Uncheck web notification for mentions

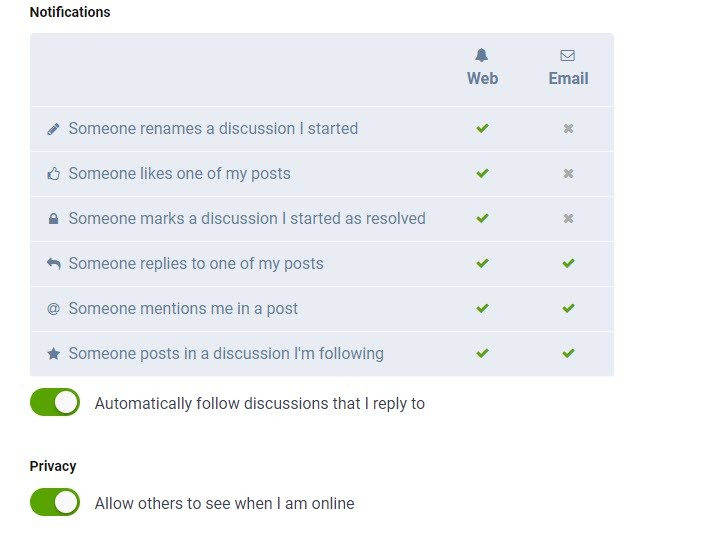(x=482, y=309)
